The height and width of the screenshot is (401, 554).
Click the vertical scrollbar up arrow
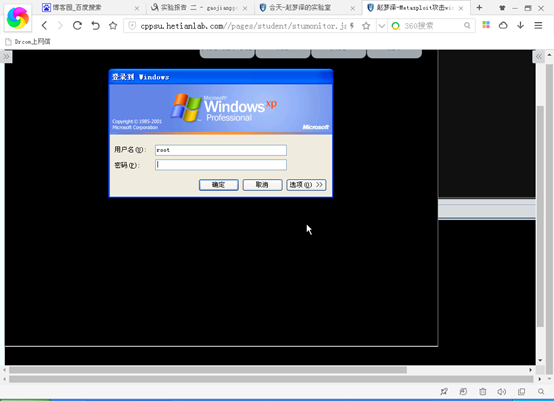tap(549, 55)
